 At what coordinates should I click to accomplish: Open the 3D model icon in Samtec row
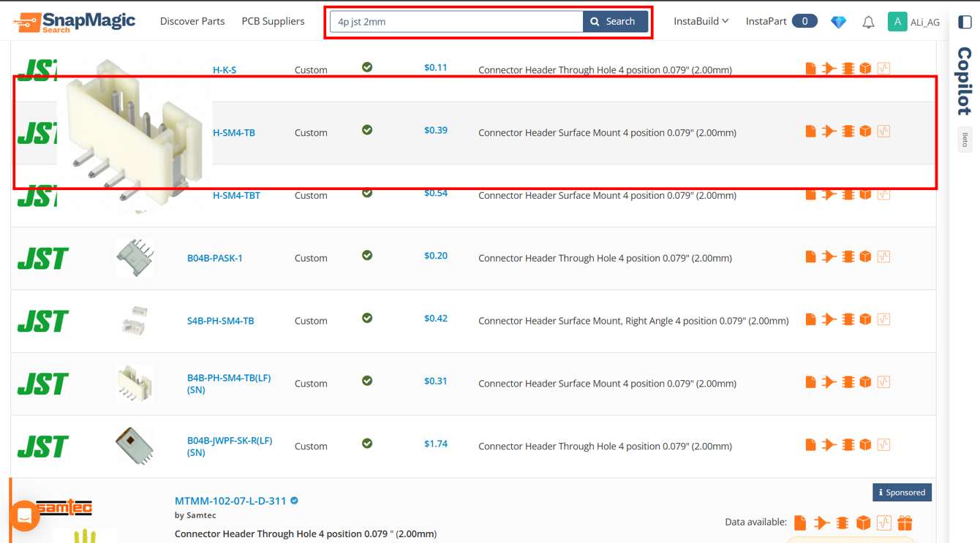click(864, 523)
